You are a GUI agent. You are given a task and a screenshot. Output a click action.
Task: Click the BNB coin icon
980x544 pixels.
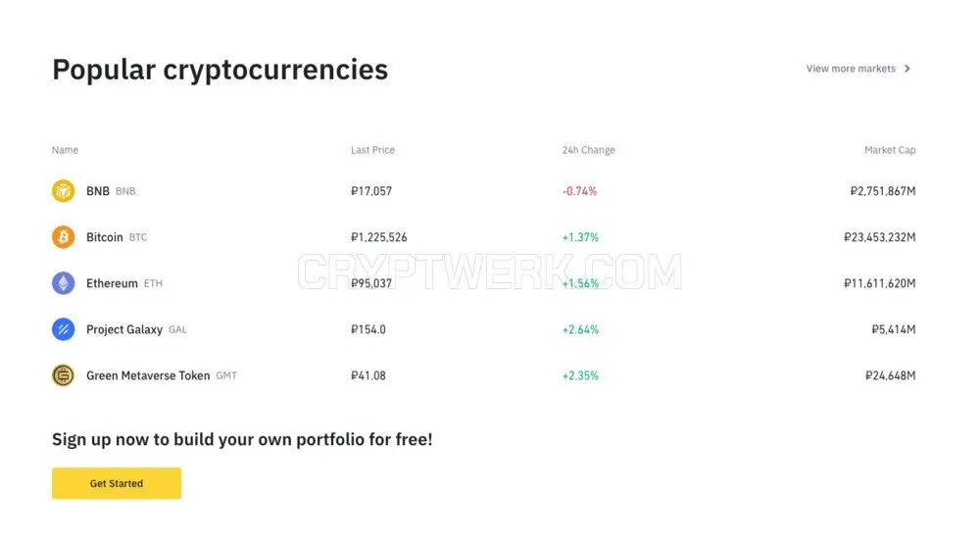pyautogui.click(x=63, y=191)
